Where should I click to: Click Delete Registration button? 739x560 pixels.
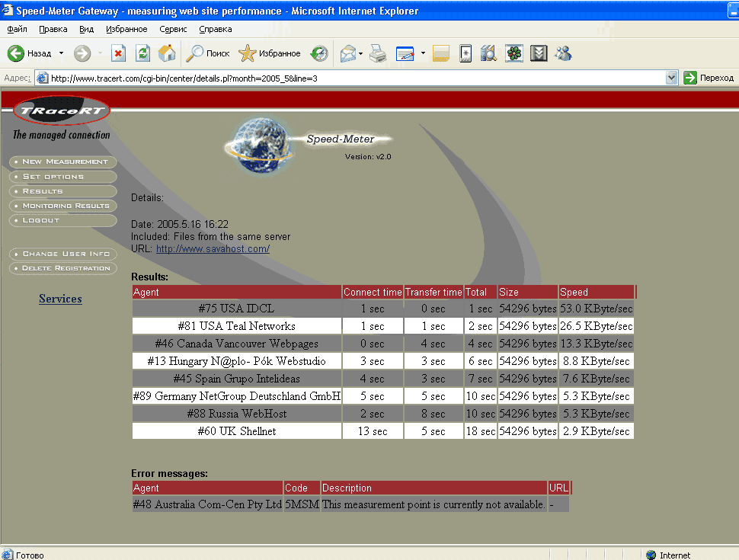point(63,268)
